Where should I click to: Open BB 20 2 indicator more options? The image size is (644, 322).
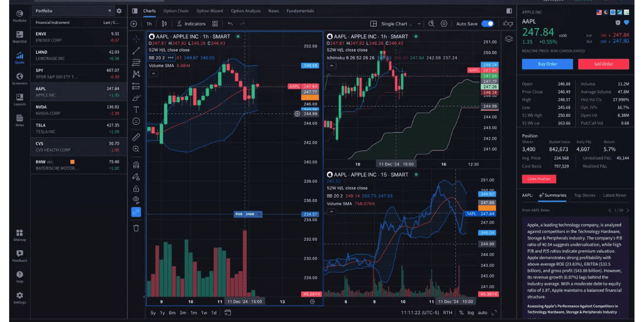[171, 57]
